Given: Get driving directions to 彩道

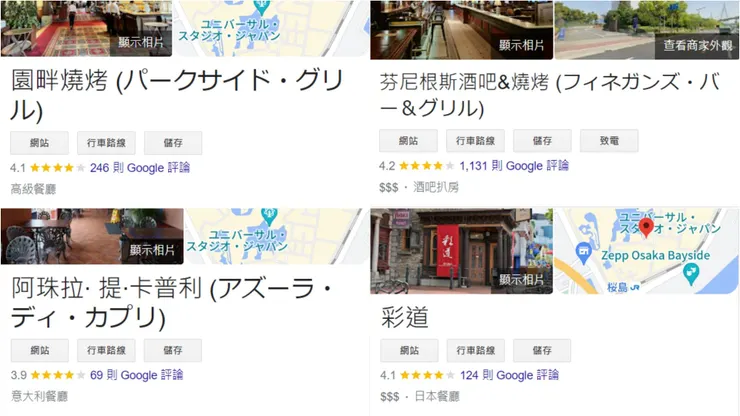Looking at the screenshot, I should click(x=476, y=350).
